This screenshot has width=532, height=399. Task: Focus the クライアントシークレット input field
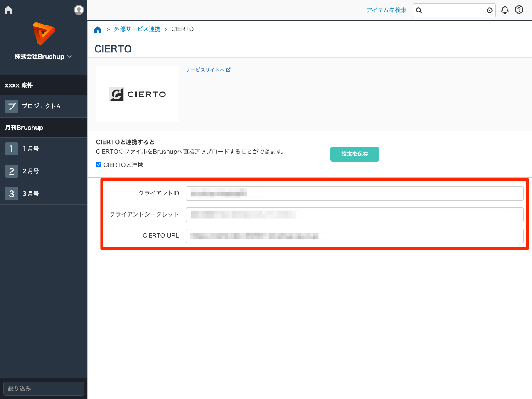tap(355, 214)
